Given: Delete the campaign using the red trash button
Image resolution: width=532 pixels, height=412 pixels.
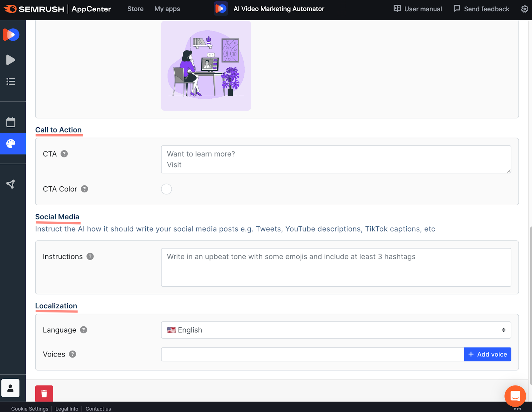Looking at the screenshot, I should pyautogui.click(x=44, y=393).
